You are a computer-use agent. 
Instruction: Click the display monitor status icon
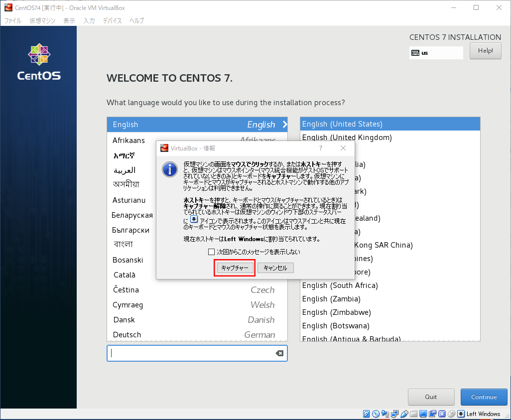pos(423,414)
